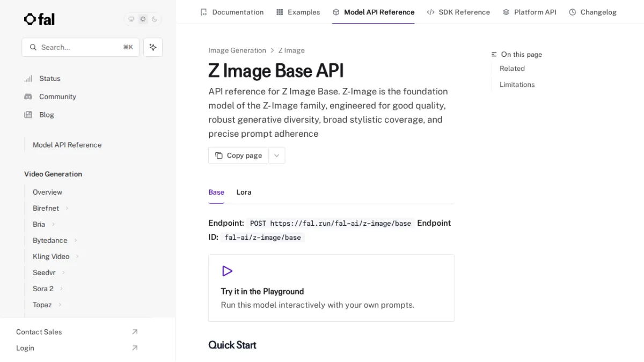Switch to dark theme mode
The width and height of the screenshot is (644, 362).
(x=155, y=19)
